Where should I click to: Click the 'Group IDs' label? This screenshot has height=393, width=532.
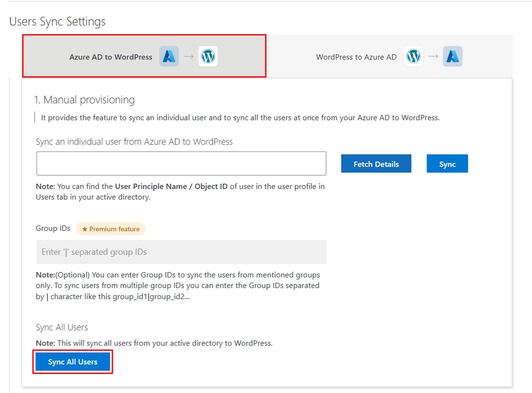click(53, 228)
